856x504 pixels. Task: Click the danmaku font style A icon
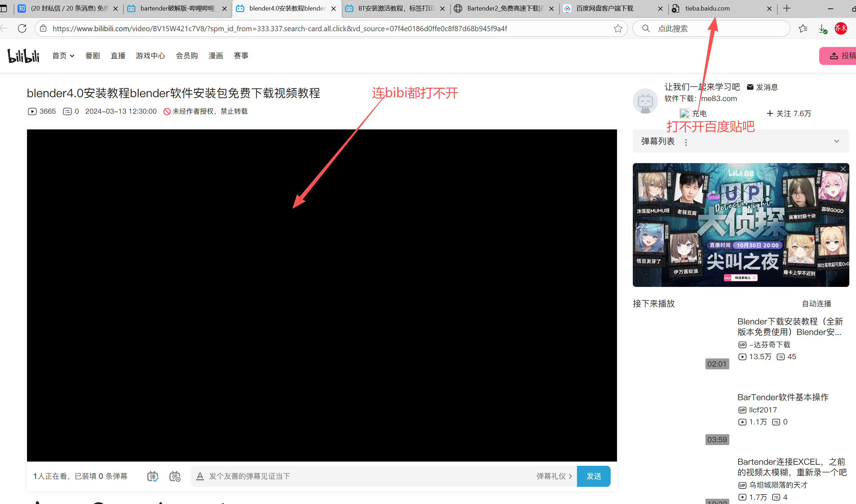click(x=200, y=476)
